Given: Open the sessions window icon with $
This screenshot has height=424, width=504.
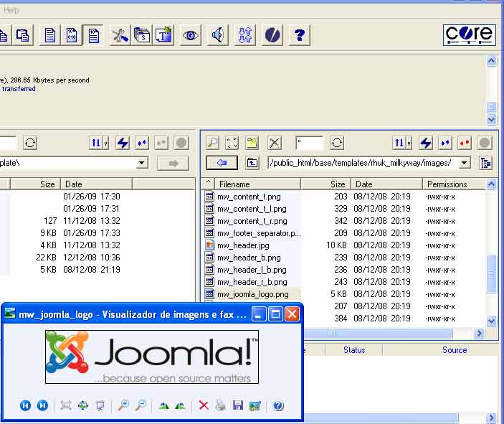Looking at the screenshot, I should [x=142, y=35].
